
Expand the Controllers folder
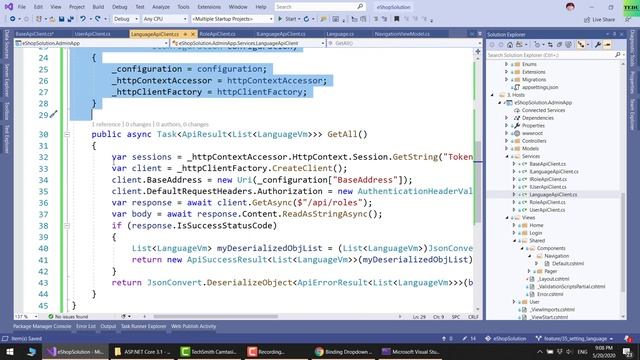(507, 141)
